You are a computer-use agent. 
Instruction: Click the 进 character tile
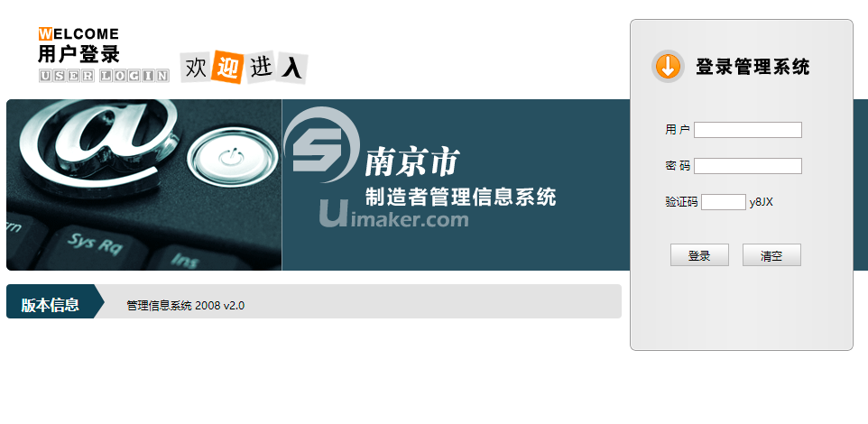click(261, 67)
